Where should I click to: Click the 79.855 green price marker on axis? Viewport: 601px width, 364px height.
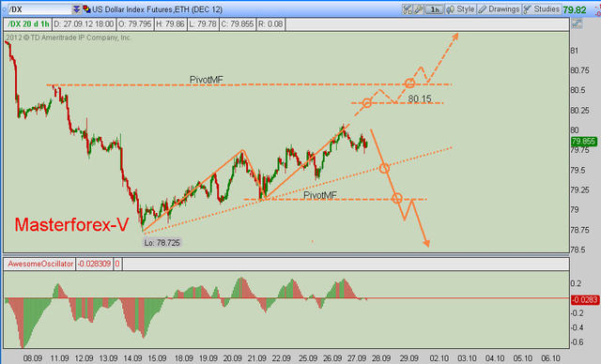coord(584,142)
